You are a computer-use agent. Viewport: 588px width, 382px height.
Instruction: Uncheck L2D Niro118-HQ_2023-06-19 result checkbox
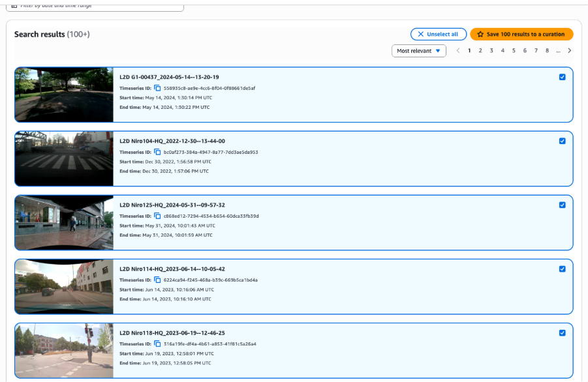tap(562, 333)
